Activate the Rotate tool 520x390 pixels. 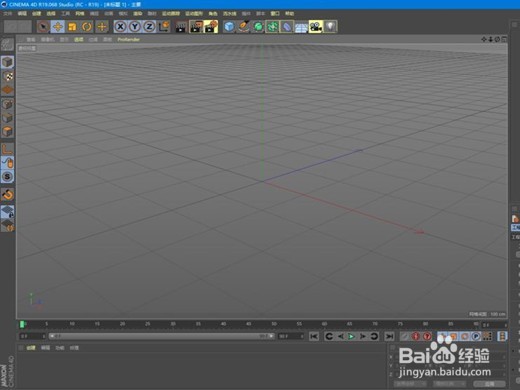[87, 27]
